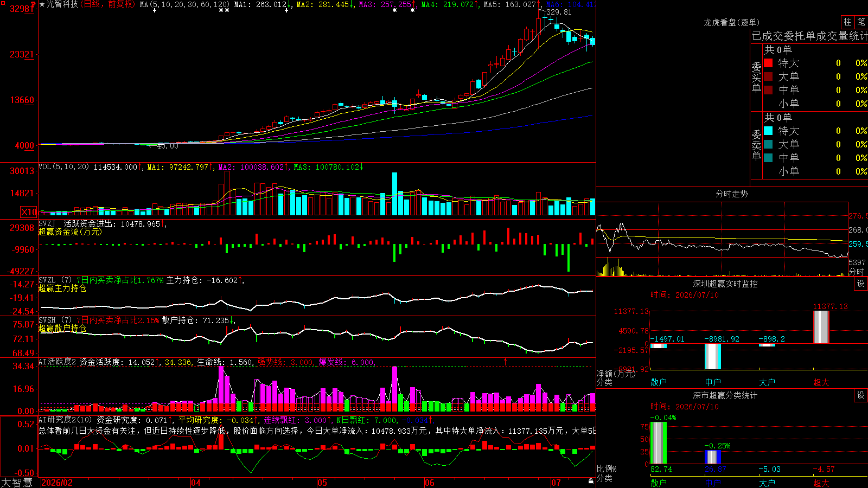Viewport: 868px width, 488px height.
Task: Click the 大智慧 logo in bottom-left corner
Action: (17, 483)
